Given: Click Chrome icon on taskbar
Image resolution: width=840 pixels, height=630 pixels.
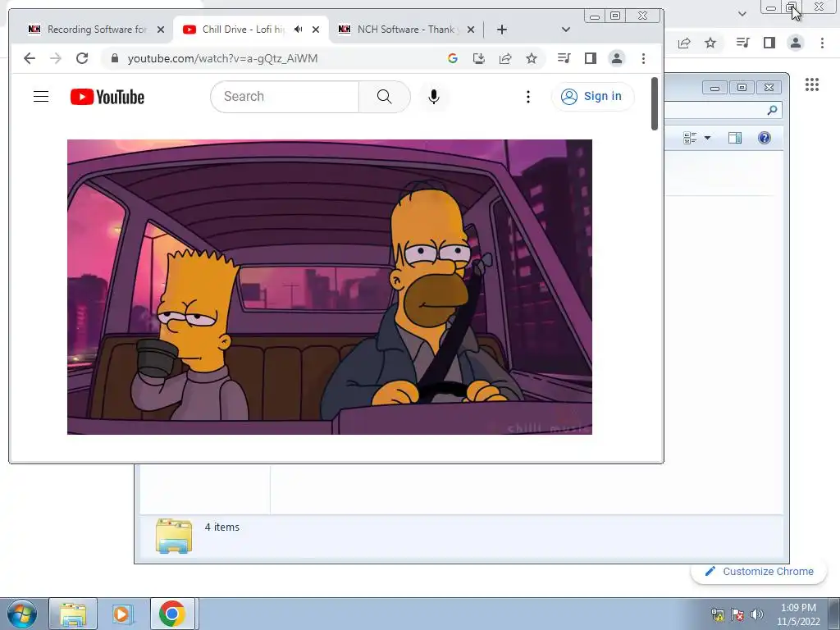Looking at the screenshot, I should click(x=172, y=614).
